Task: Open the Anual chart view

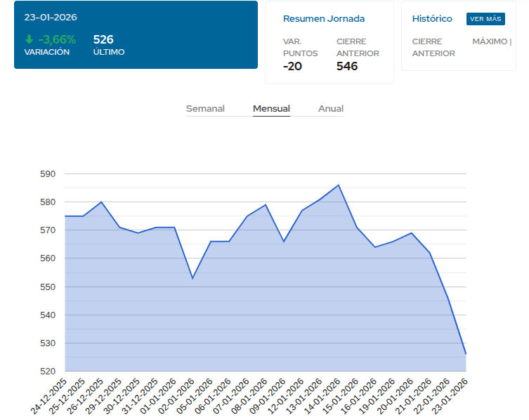Action: pos(331,109)
